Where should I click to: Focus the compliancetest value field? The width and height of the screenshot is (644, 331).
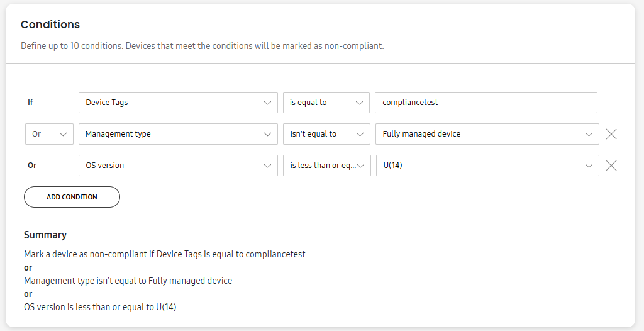click(x=486, y=103)
